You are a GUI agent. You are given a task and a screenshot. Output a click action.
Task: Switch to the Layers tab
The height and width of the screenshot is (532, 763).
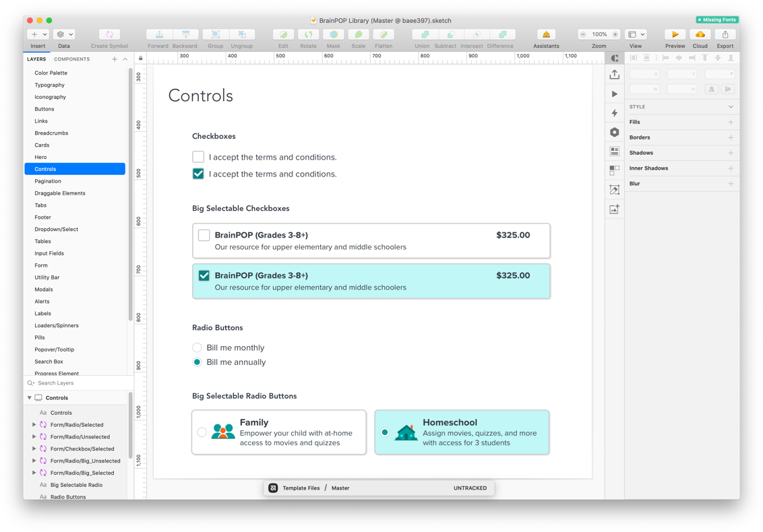pyautogui.click(x=36, y=59)
